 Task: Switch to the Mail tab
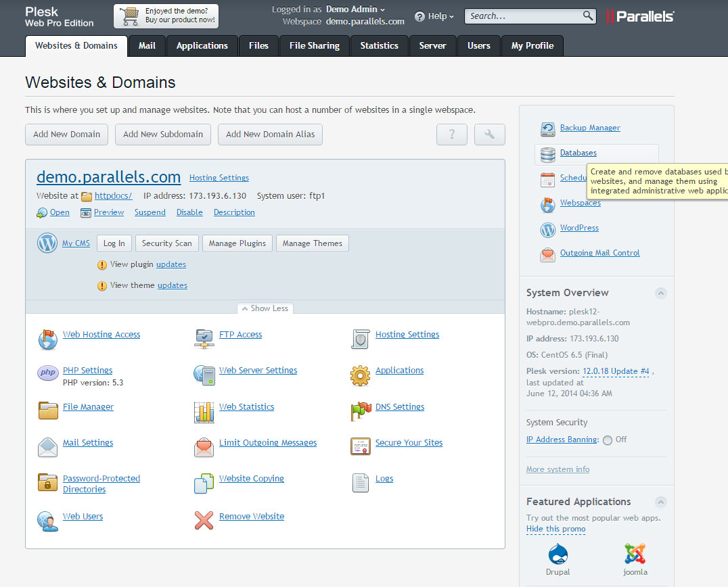pos(147,46)
